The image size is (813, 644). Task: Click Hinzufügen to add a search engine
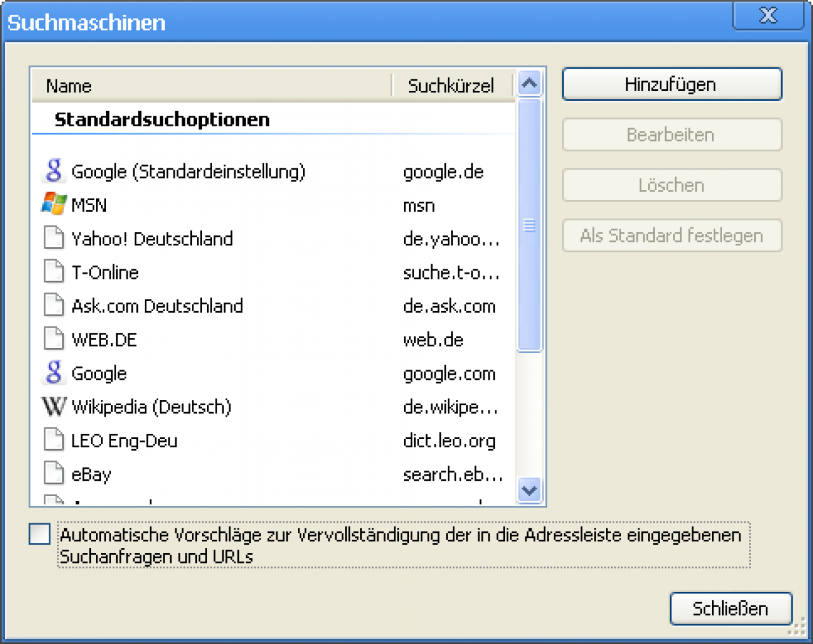[x=672, y=84]
